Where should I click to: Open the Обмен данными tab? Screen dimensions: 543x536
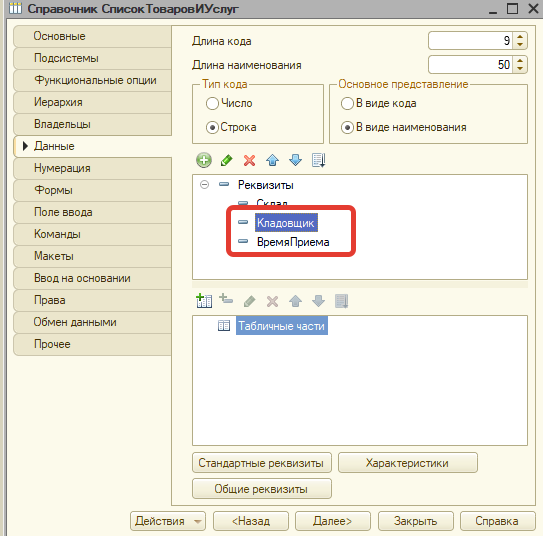coord(92,322)
